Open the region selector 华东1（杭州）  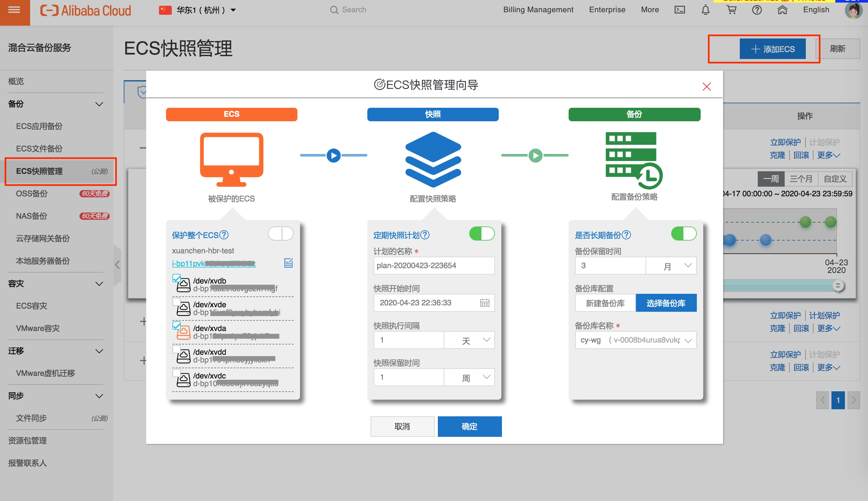(198, 10)
